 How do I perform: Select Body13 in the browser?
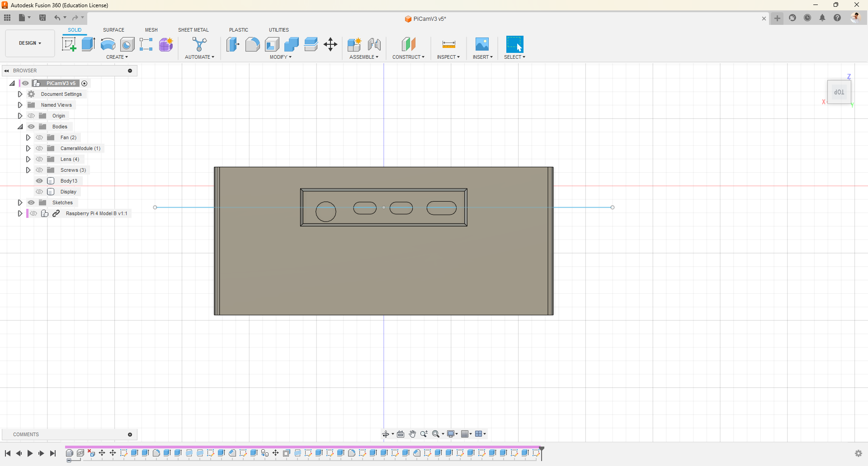[x=69, y=181]
